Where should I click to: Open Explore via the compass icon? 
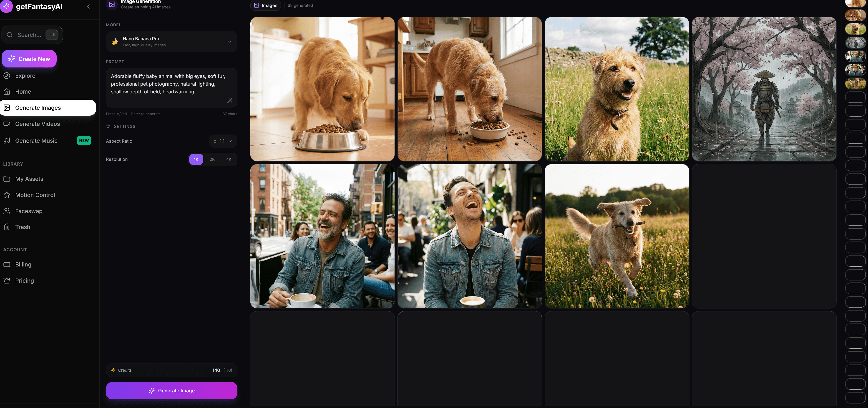pos(7,76)
